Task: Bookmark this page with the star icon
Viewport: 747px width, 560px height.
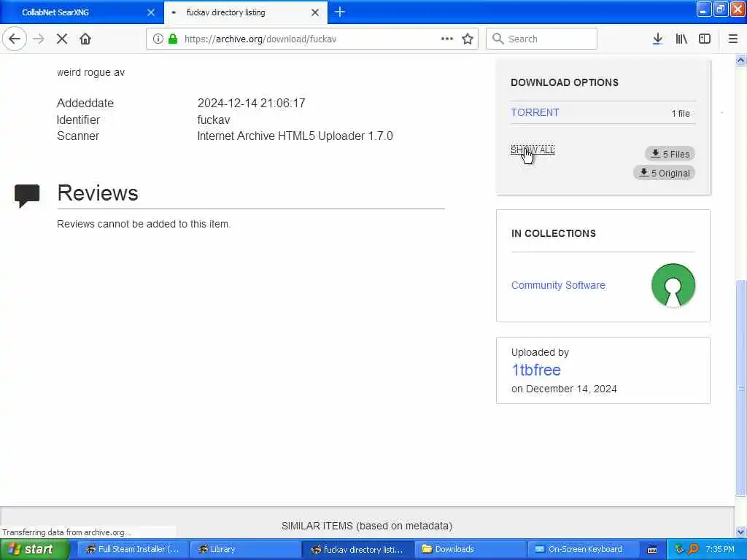Action: [468, 39]
